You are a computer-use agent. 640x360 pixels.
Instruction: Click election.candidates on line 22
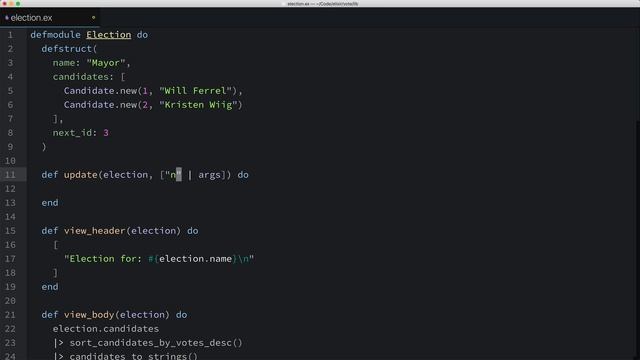106,329
